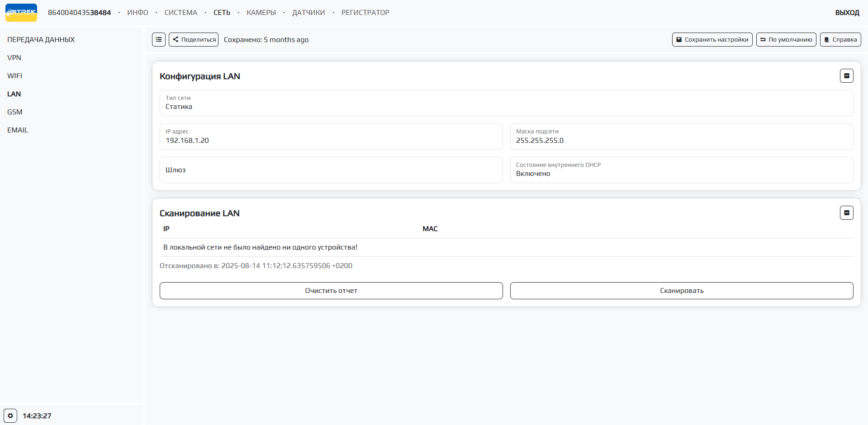Collapse the Сканирование LAN panel

click(x=846, y=213)
